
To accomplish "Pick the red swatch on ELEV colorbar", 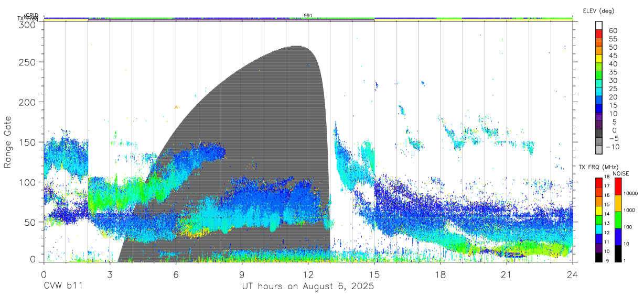I will point(599,34).
